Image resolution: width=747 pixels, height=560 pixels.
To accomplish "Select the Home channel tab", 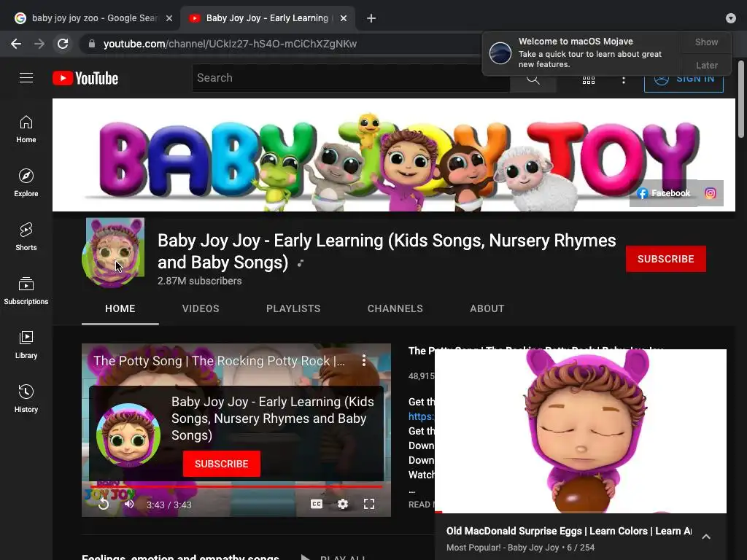I will pyautogui.click(x=120, y=308).
